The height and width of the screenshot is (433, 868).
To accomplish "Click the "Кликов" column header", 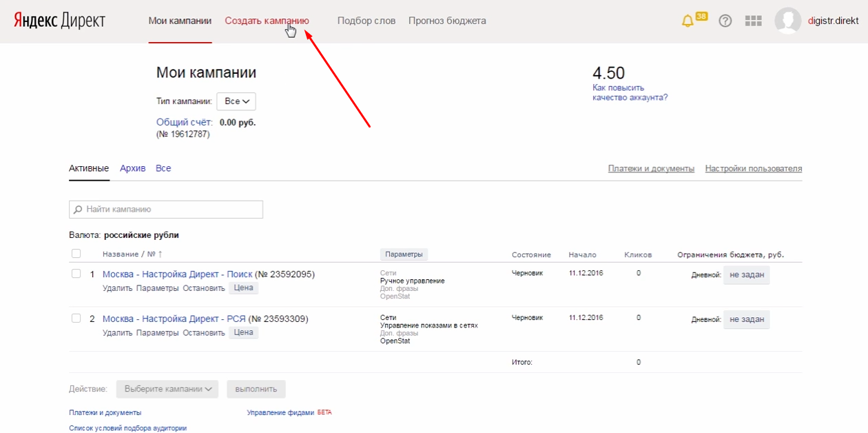I will click(638, 255).
